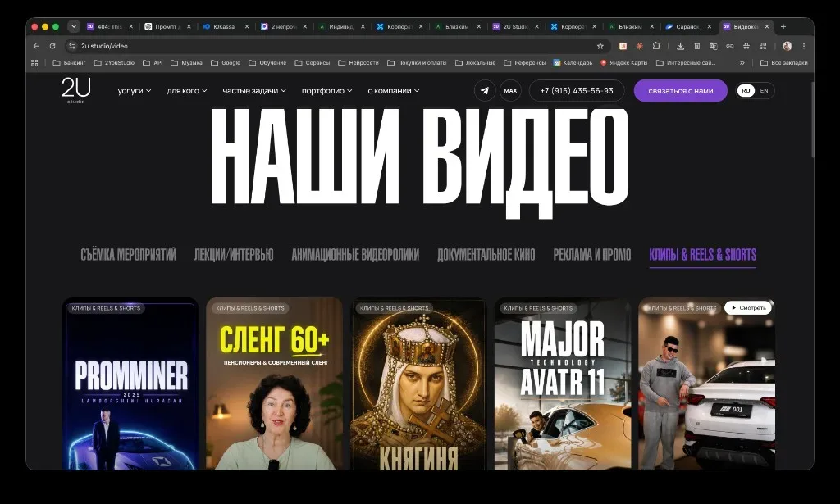Image resolution: width=840 pixels, height=504 pixels.
Task: Open the apps grid in bookmarks bar
Action: click(34, 62)
